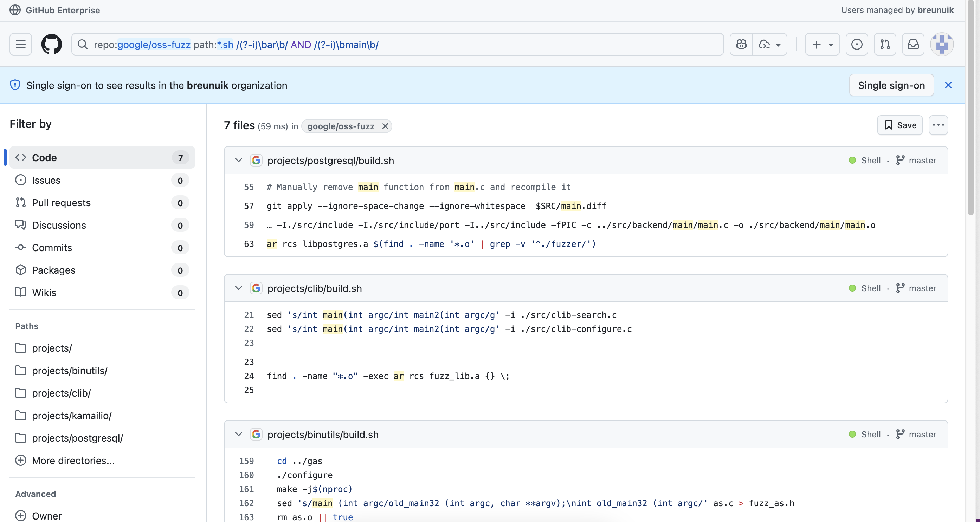Open the notifications inbox icon
980x522 pixels.
[913, 45]
